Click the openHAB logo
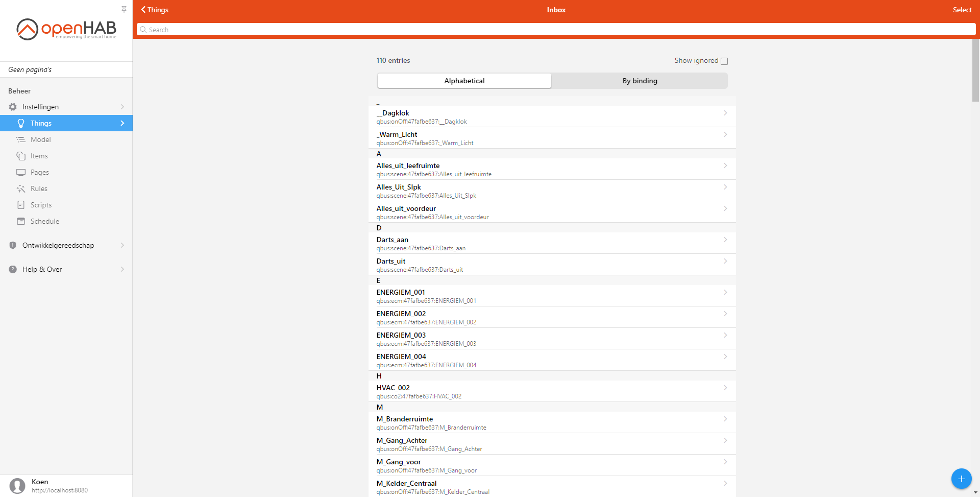 [x=66, y=29]
